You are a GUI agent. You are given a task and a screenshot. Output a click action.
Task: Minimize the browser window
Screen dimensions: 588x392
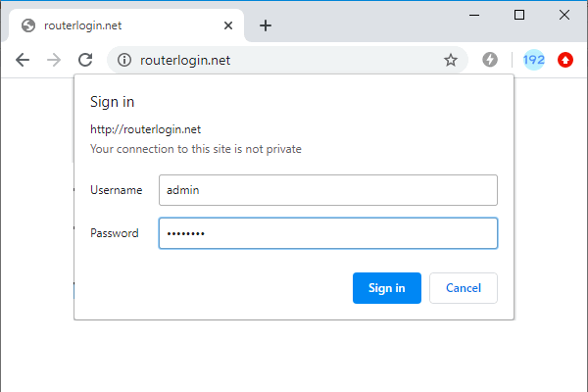(474, 16)
